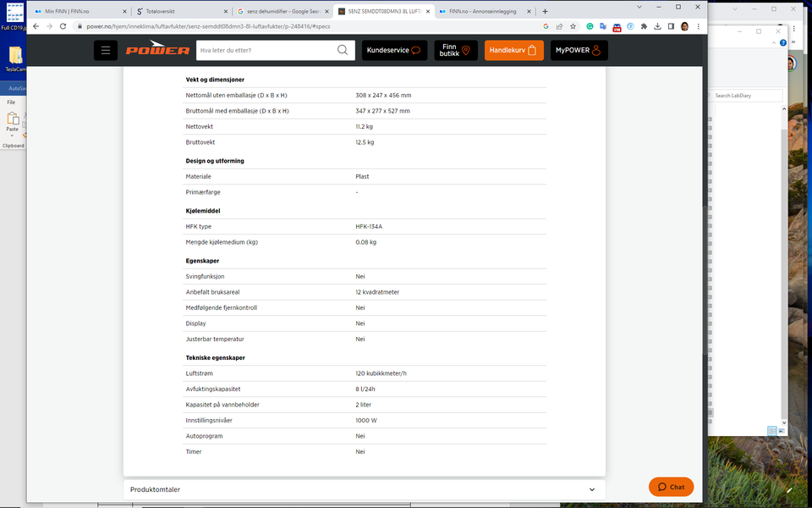
Task: Reload the page in Chrome
Action: point(63,26)
